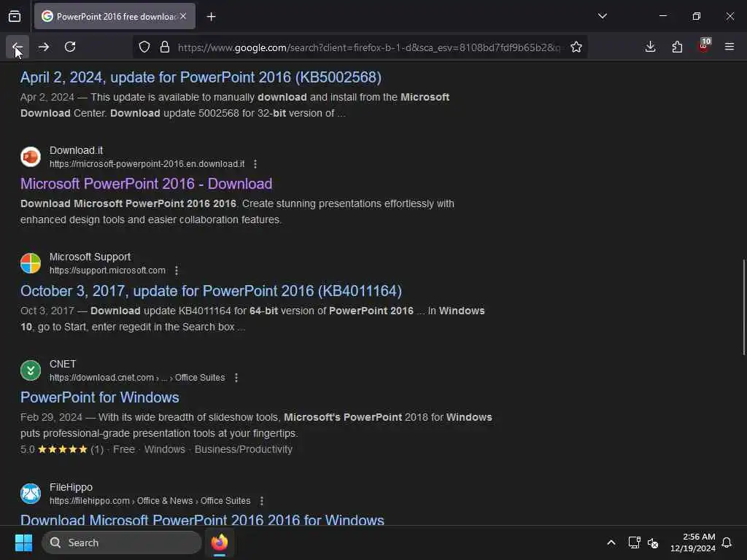Close the PowerPoint 2016 free download tab

(x=183, y=16)
